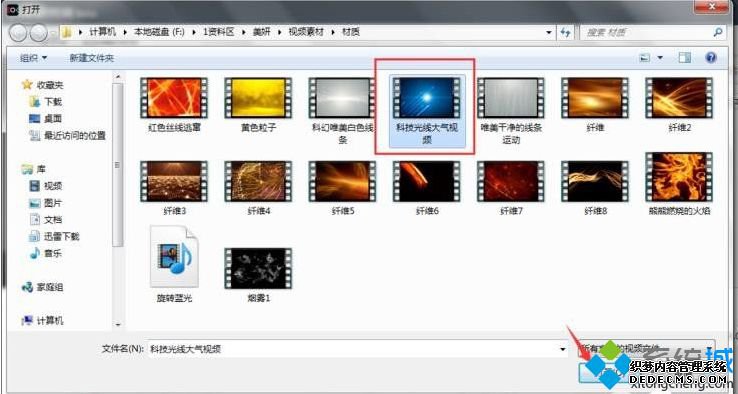738x394 pixels.
Task: Expand the address bar history dropdown
Action: point(549,32)
